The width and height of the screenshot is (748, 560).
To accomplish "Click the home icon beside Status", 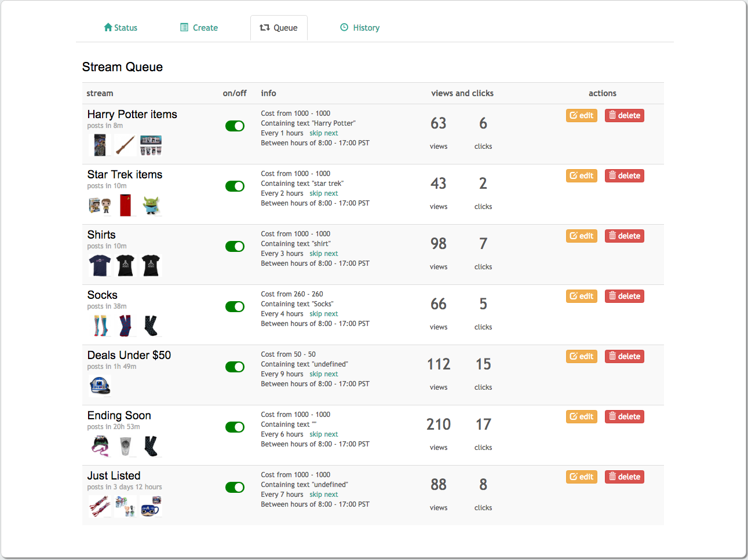I will [x=108, y=27].
